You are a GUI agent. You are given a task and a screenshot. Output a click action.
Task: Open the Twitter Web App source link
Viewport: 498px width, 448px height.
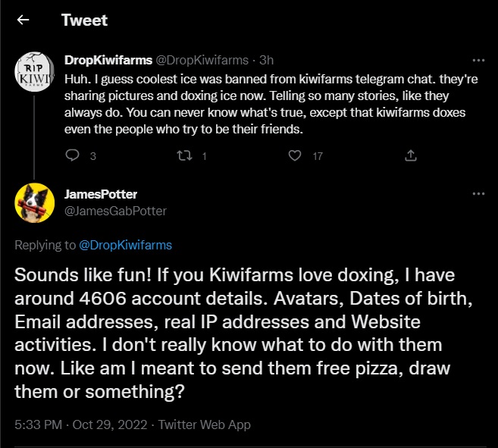pyautogui.click(x=205, y=425)
